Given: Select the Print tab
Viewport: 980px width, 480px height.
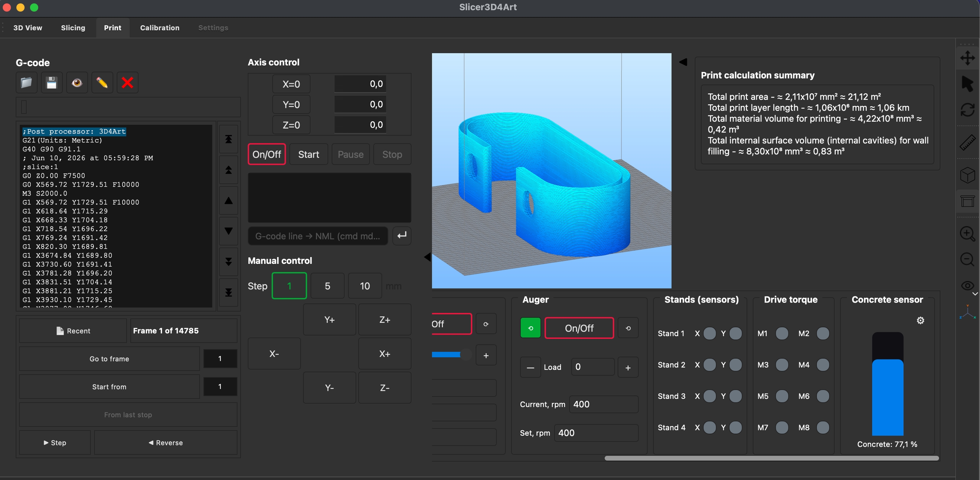Looking at the screenshot, I should tap(113, 28).
